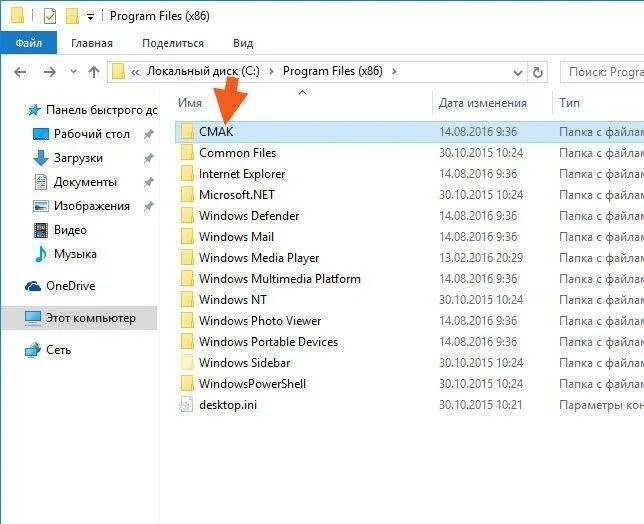Select Этот компьютер in navigation pane
This screenshot has height=524, width=644.
click(x=90, y=318)
